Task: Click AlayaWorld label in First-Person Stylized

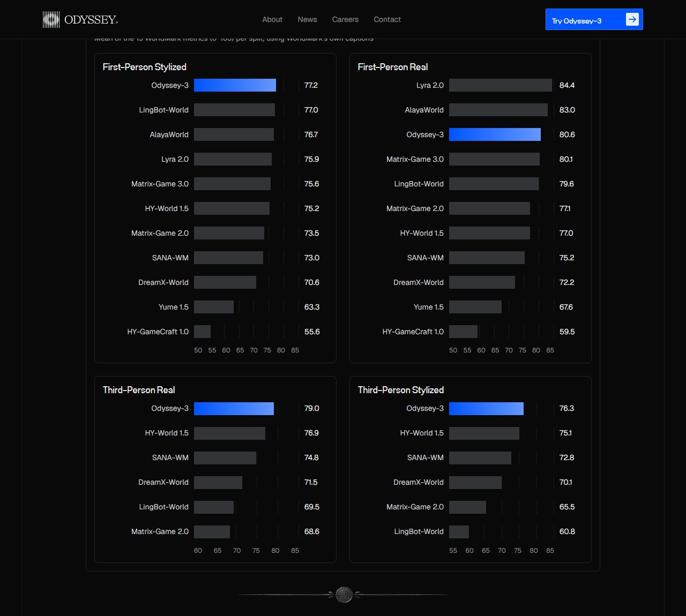Action: (x=169, y=134)
